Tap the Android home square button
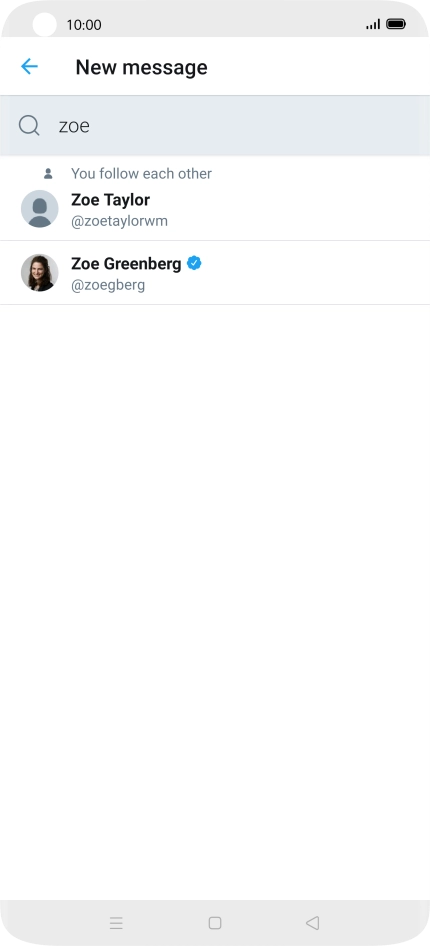Image resolution: width=430 pixels, height=946 pixels. (x=215, y=922)
